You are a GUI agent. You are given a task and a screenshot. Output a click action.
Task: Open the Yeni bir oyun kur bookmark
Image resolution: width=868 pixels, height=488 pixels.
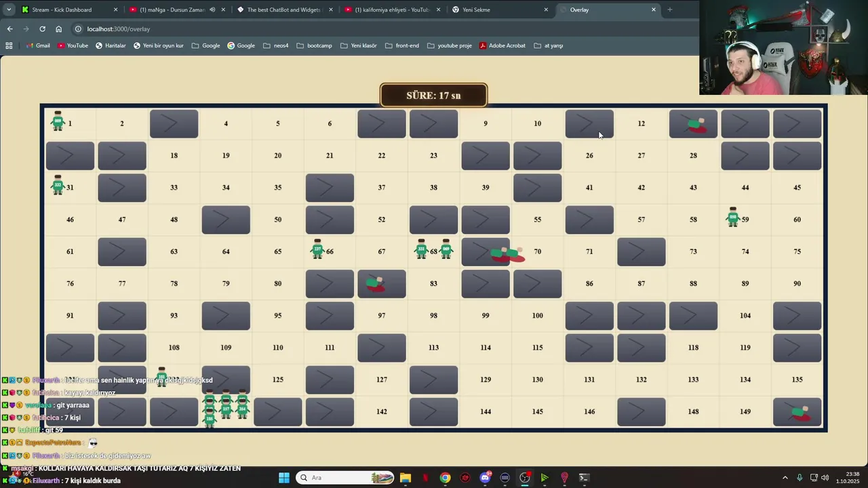click(x=159, y=45)
